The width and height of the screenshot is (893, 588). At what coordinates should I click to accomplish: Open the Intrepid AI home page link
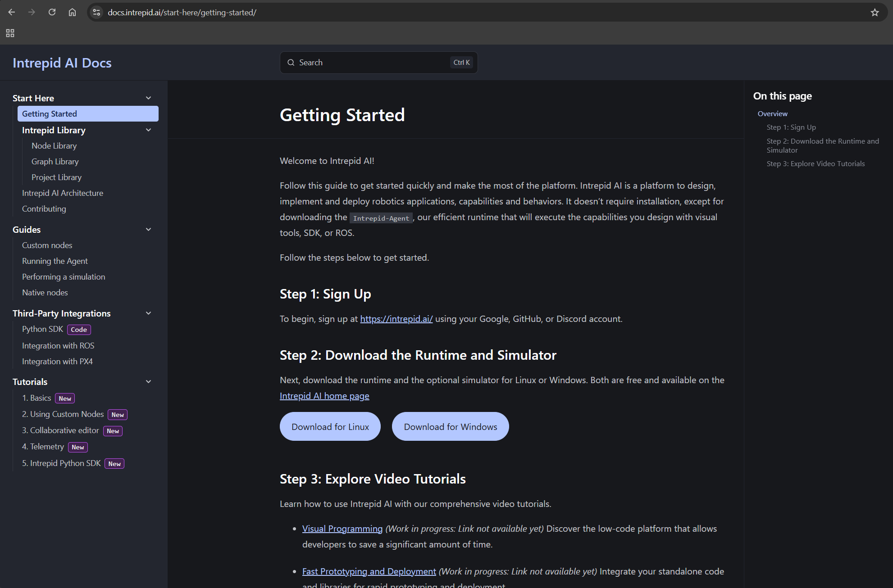coord(324,396)
